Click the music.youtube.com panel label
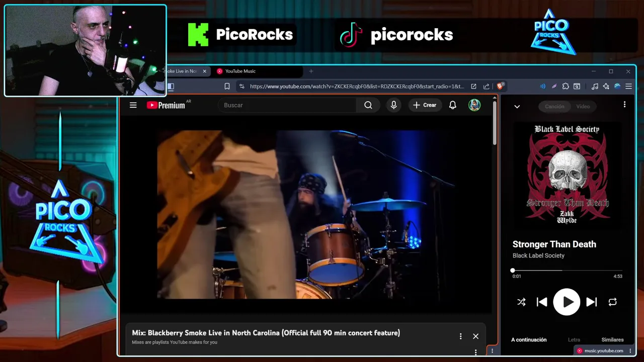Screen dimensions: 644x362 tap(604, 351)
